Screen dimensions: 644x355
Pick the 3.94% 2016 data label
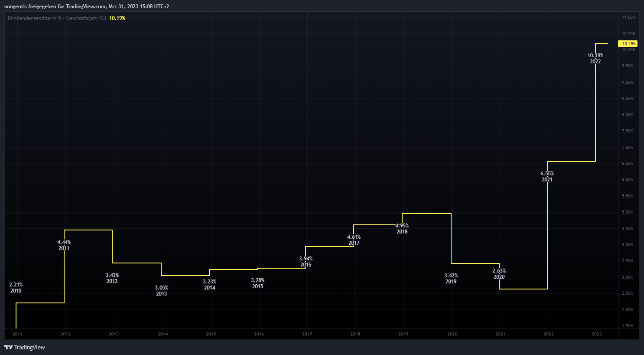click(x=306, y=262)
